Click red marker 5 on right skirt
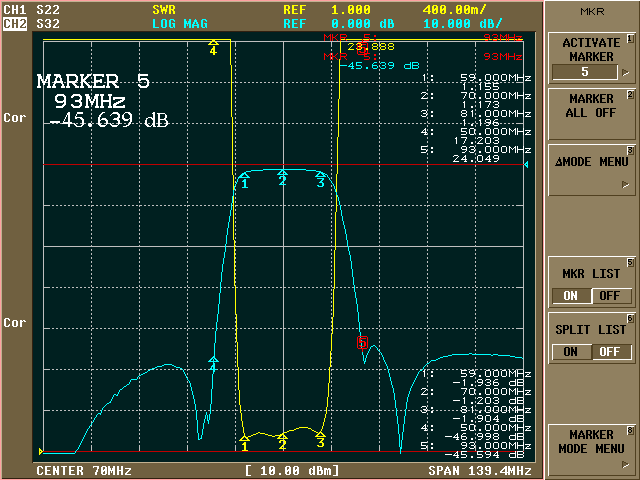The width and height of the screenshot is (640, 480). (x=363, y=342)
